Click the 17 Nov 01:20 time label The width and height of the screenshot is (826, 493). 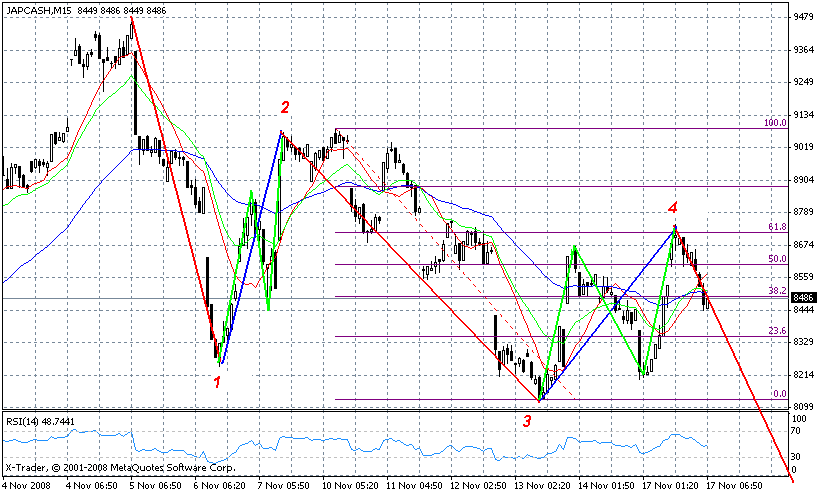[671, 485]
